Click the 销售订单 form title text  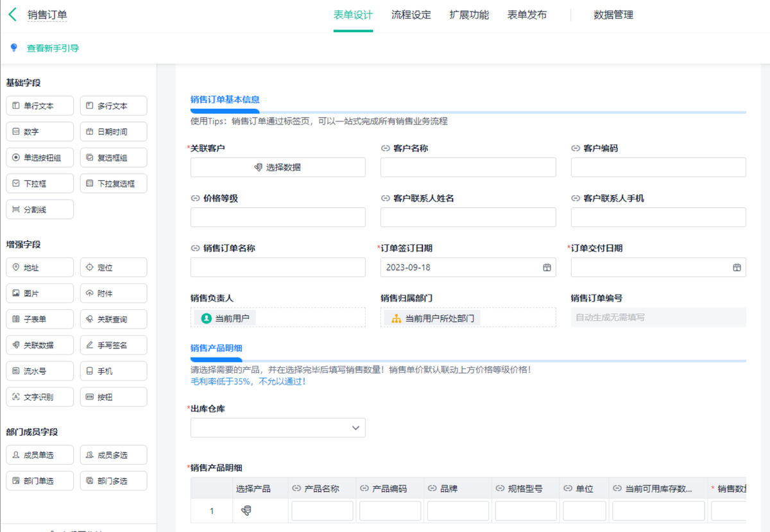(47, 15)
